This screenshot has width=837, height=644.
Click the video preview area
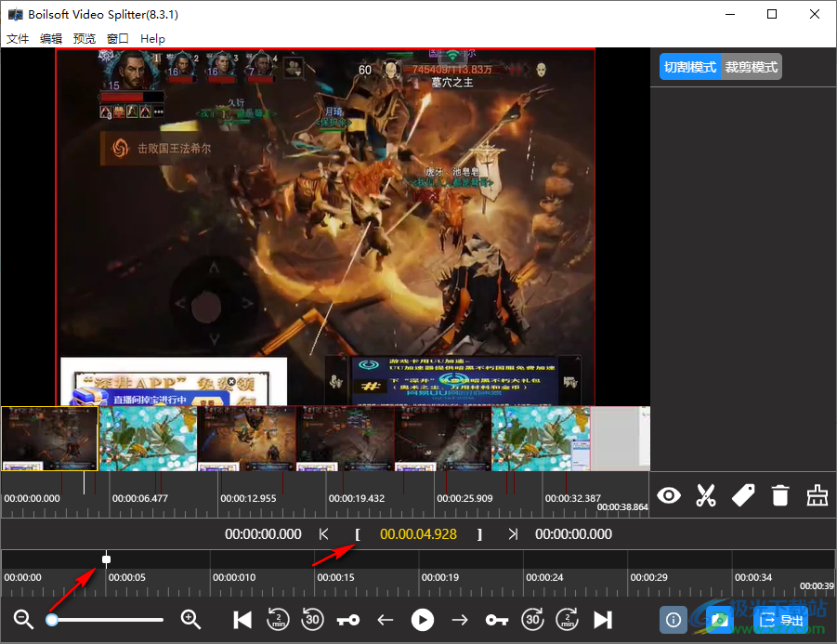click(x=325, y=227)
